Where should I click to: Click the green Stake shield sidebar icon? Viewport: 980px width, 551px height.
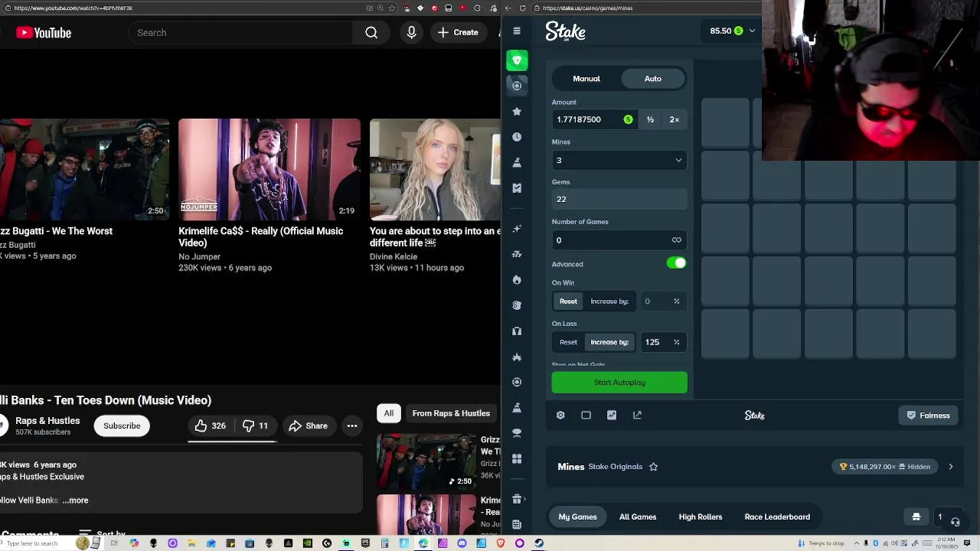pyautogui.click(x=517, y=60)
